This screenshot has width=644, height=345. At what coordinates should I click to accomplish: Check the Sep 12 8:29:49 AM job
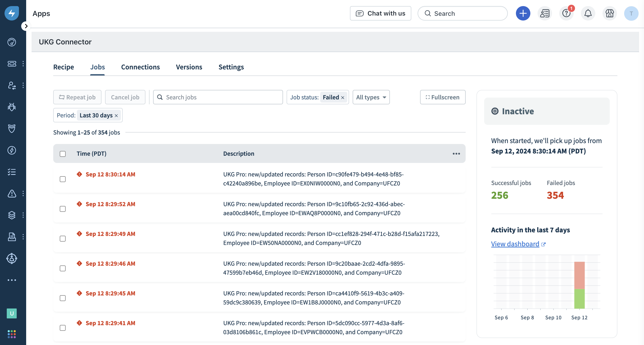63,239
